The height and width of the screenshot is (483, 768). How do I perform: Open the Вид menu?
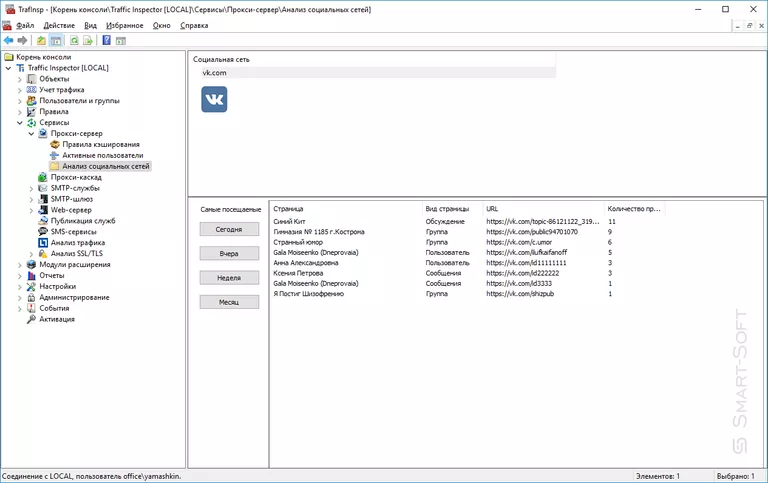click(x=91, y=25)
